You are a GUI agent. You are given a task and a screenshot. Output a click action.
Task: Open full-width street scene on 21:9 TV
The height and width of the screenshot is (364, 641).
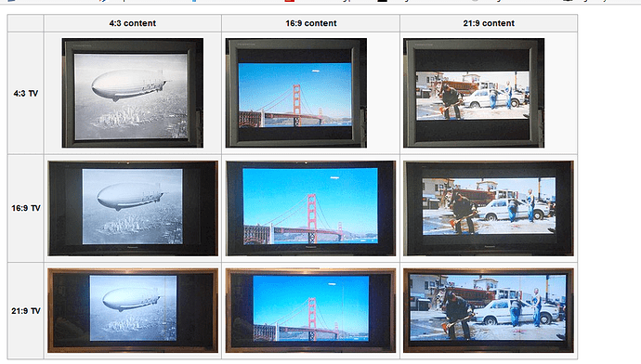pos(489,310)
